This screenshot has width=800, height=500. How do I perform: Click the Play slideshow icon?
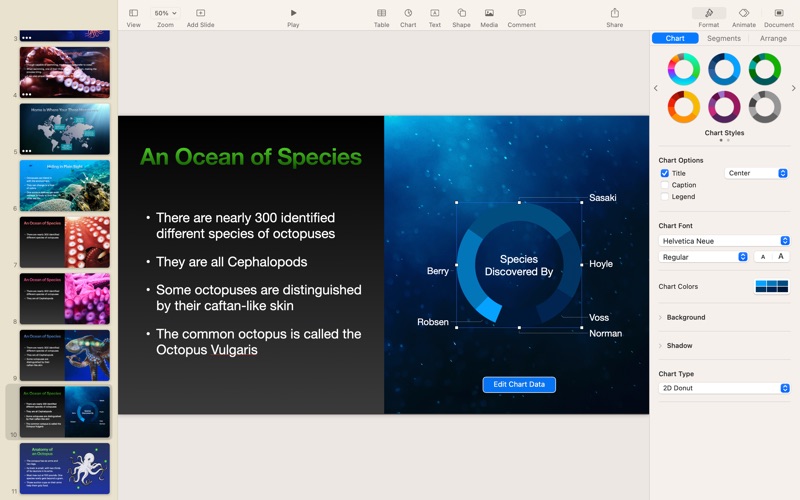tap(293, 13)
